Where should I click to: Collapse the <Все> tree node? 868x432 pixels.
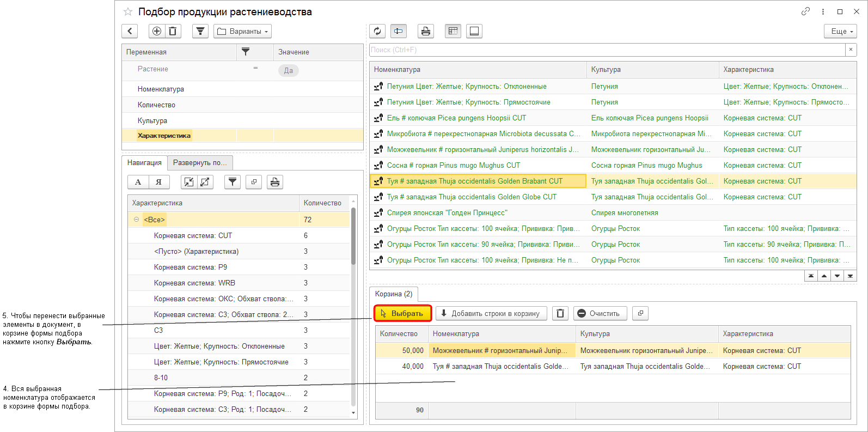point(136,220)
